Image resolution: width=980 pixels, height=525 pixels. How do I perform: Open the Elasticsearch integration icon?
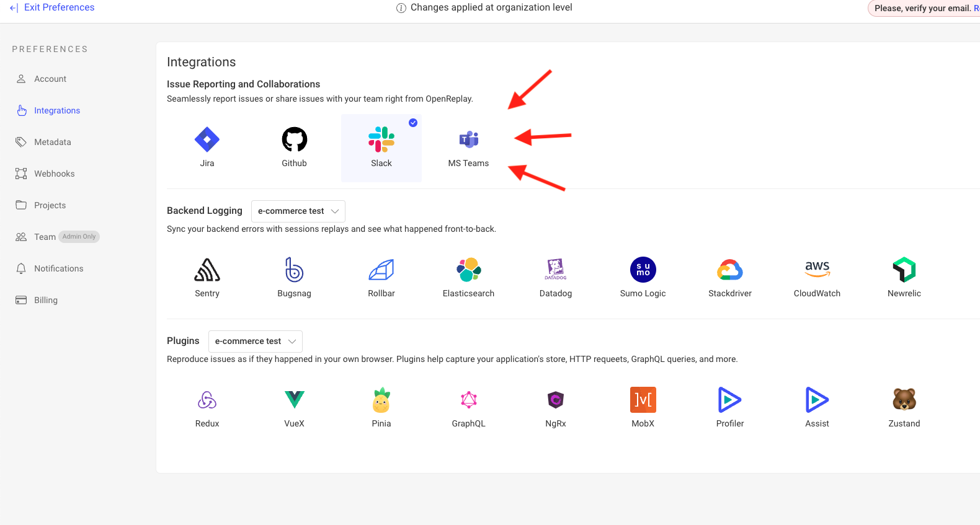tap(469, 270)
